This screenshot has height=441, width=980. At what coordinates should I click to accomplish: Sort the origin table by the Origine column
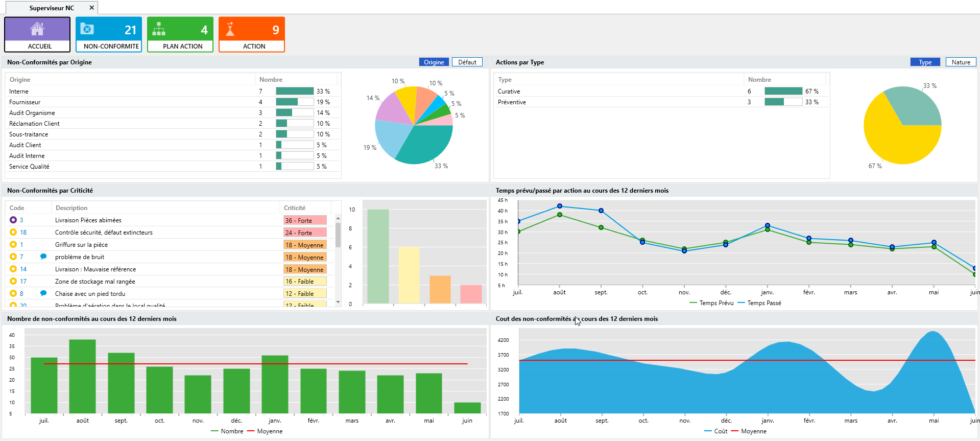point(130,79)
